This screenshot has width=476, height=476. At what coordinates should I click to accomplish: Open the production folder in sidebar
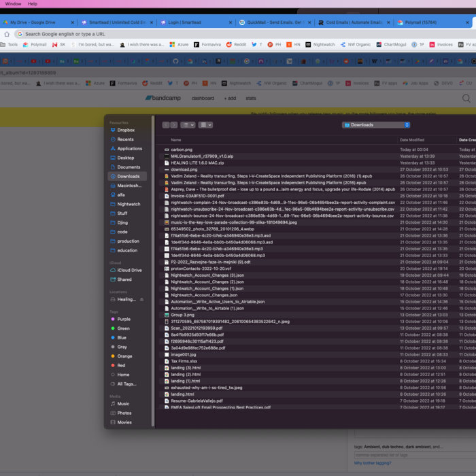click(128, 241)
